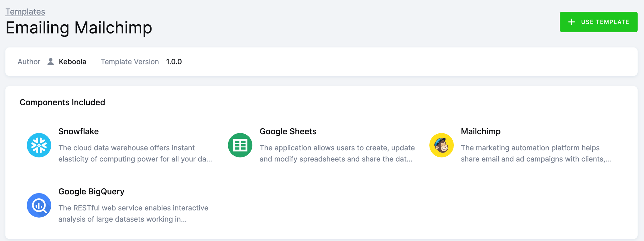Click the Google Sheets component icon
This screenshot has width=644, height=241.
(240, 145)
